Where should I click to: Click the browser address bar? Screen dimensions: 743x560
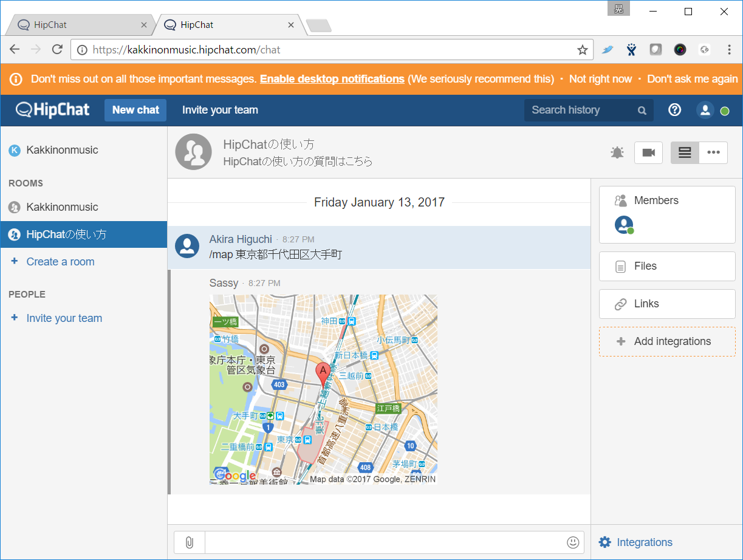(332, 50)
